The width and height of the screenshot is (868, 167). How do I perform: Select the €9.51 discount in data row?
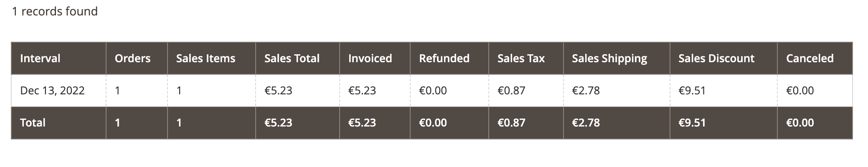coord(692,91)
